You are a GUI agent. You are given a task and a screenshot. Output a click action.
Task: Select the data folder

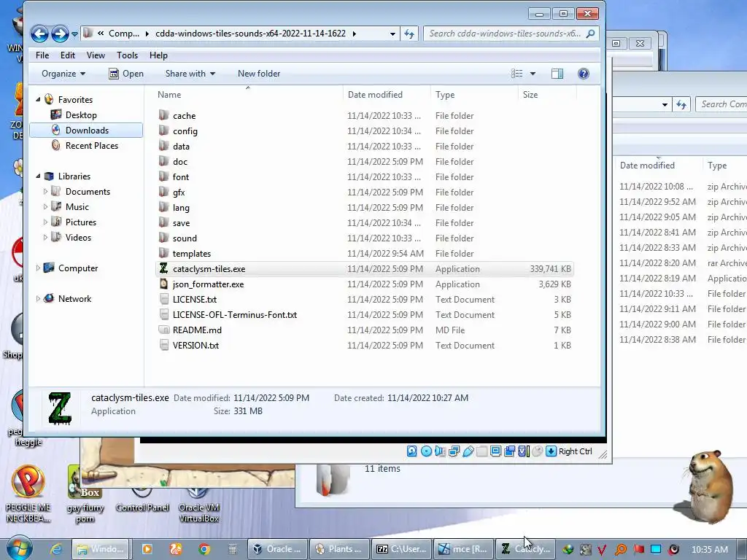click(181, 147)
